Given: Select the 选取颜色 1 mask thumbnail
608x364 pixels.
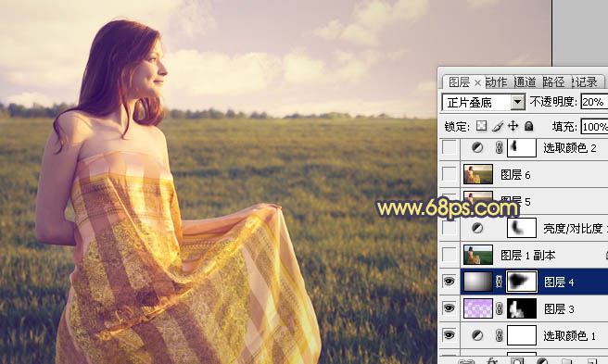Looking at the screenshot, I should 522,335.
